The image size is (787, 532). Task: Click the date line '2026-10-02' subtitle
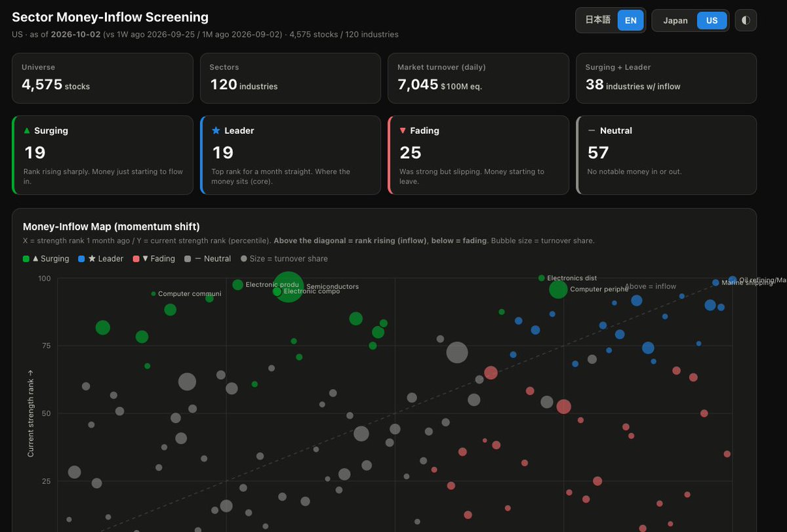(x=205, y=34)
